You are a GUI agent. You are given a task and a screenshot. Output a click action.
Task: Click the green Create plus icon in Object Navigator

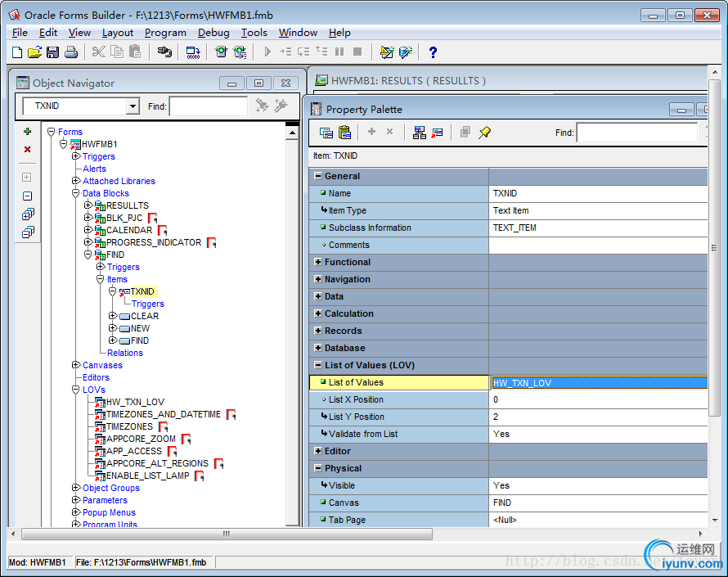[x=27, y=131]
